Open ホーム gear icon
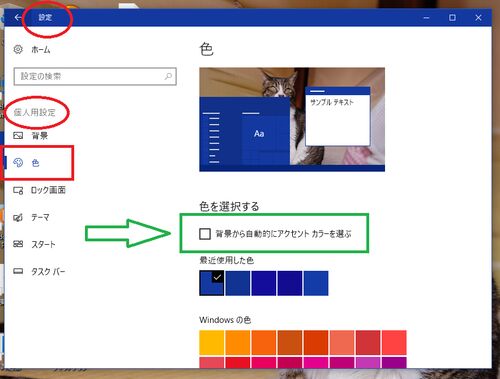Screen dimensions: 500x379 click(18, 49)
